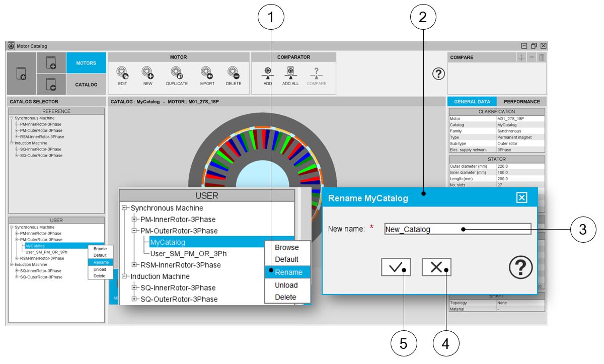
Task: Choose Rename in the context menu
Action: [288, 272]
